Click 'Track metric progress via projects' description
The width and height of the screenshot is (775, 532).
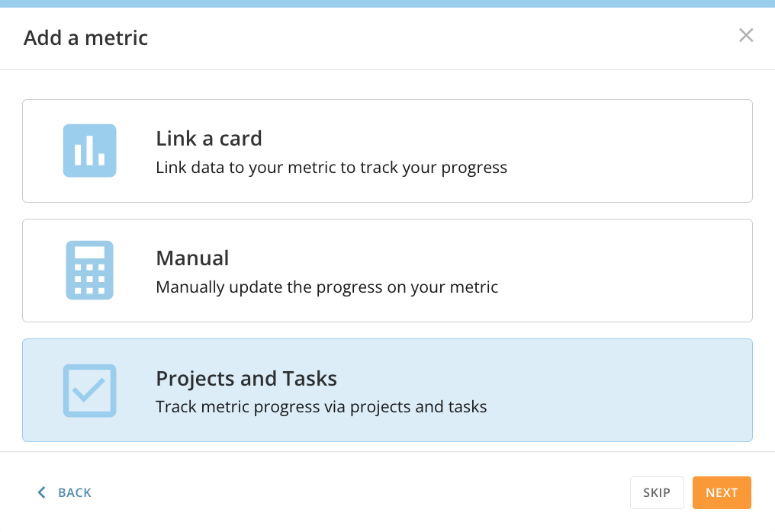(x=320, y=407)
